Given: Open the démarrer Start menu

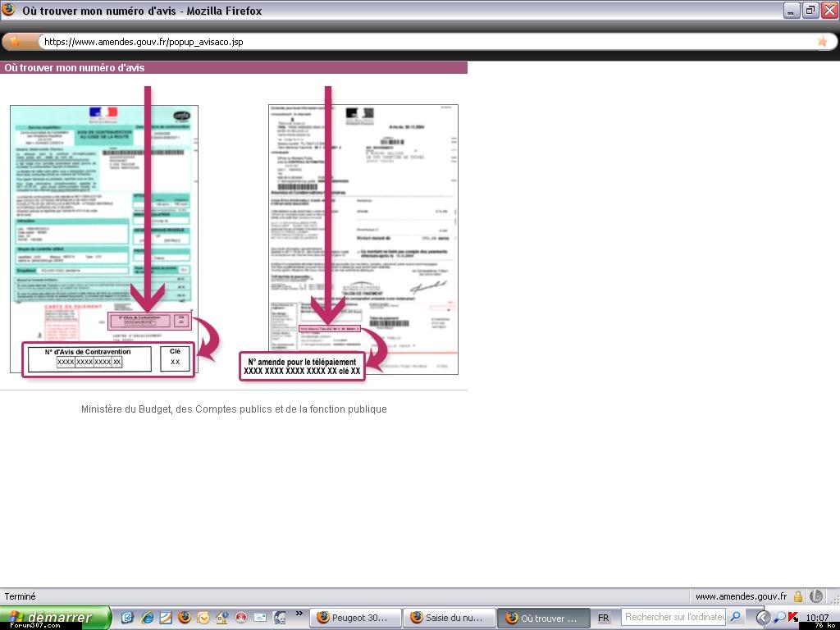Looking at the screenshot, I should pyautogui.click(x=56, y=618).
